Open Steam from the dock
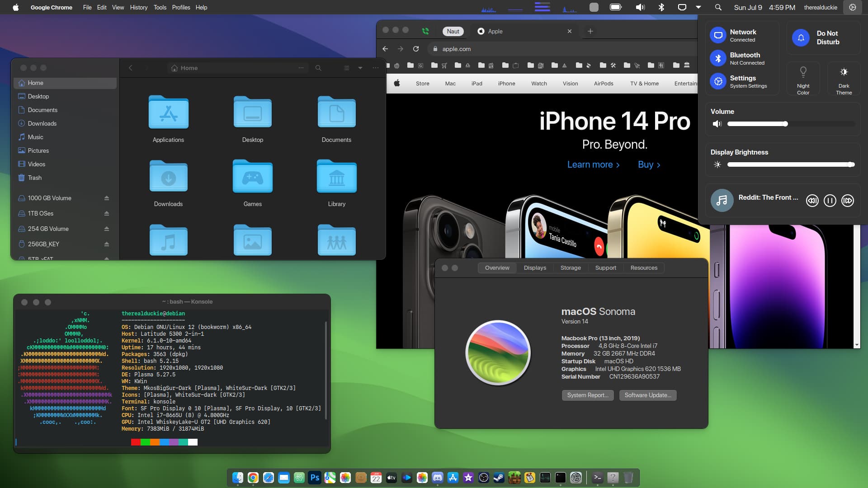868x488 pixels. [x=499, y=478]
